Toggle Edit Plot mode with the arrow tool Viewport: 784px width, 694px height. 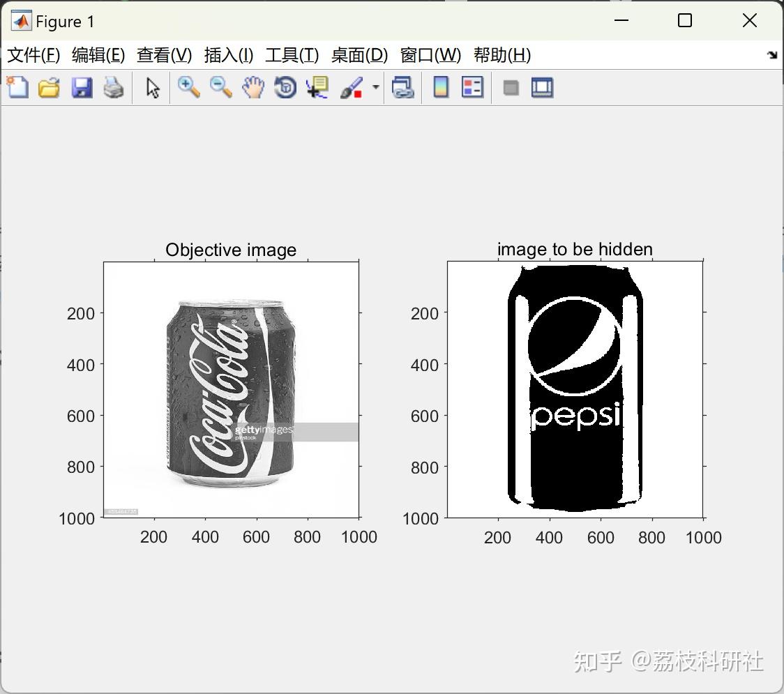[x=151, y=87]
